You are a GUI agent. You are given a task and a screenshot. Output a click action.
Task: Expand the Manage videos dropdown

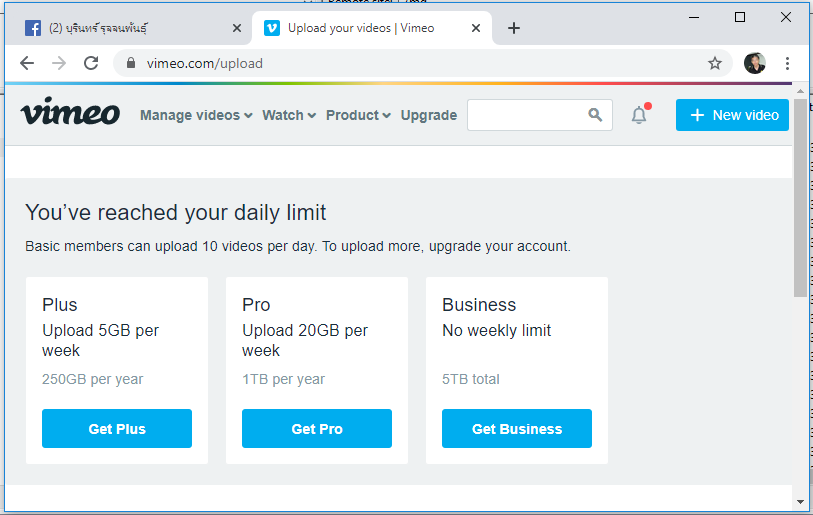(196, 115)
